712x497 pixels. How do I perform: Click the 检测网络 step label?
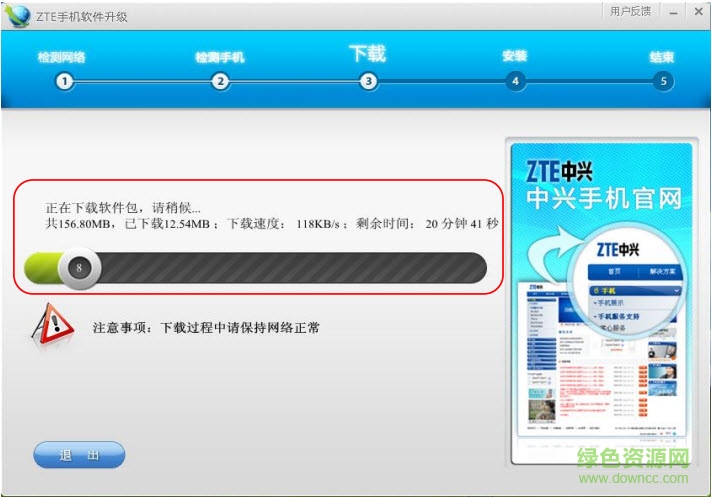[61, 57]
